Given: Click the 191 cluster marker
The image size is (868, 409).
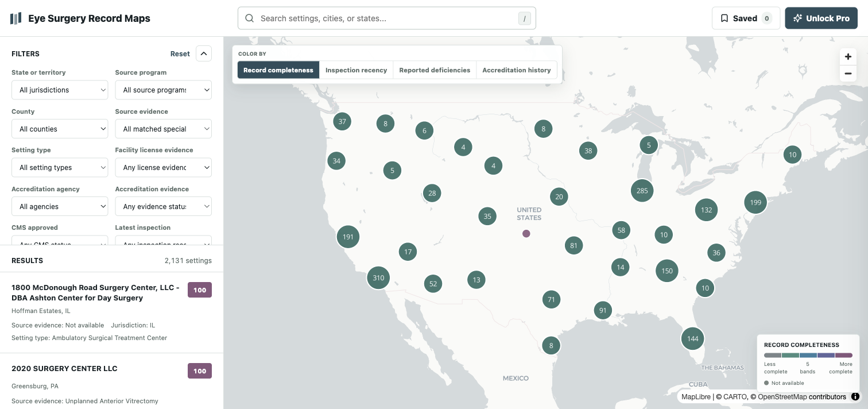Looking at the screenshot, I should pyautogui.click(x=348, y=237).
